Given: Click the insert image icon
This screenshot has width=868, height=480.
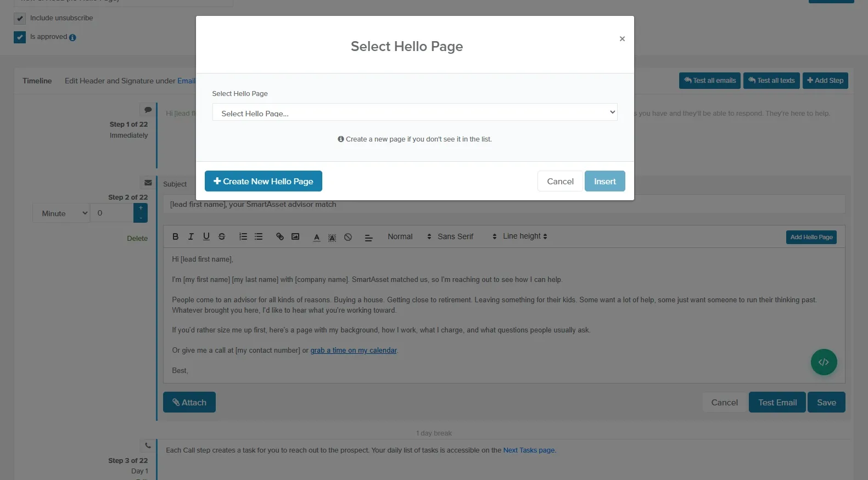Looking at the screenshot, I should (295, 236).
